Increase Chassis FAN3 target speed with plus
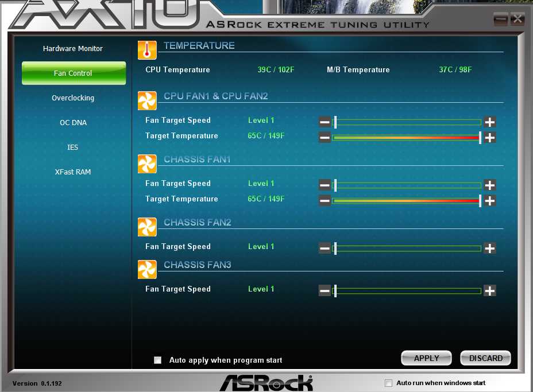Image resolution: width=533 pixels, height=392 pixels. [490, 291]
